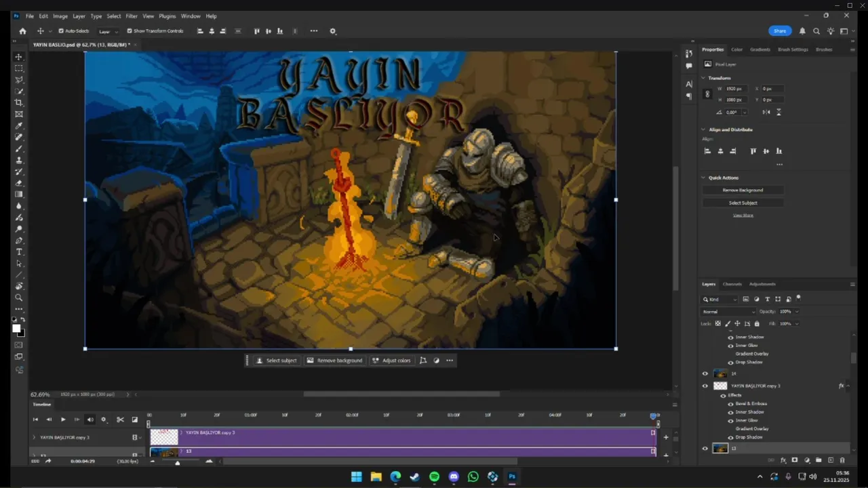Toggle timeline audio playback mute

[90, 420]
